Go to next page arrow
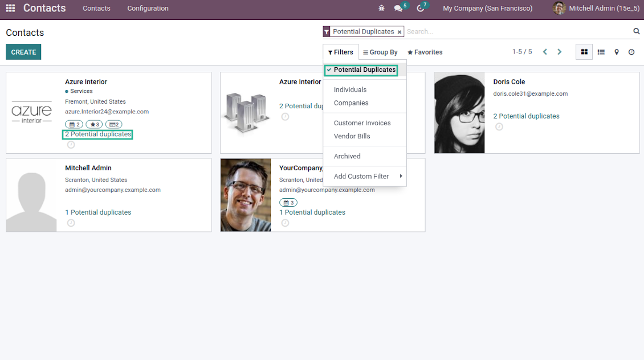Viewport: 644px width, 360px height. tap(560, 52)
